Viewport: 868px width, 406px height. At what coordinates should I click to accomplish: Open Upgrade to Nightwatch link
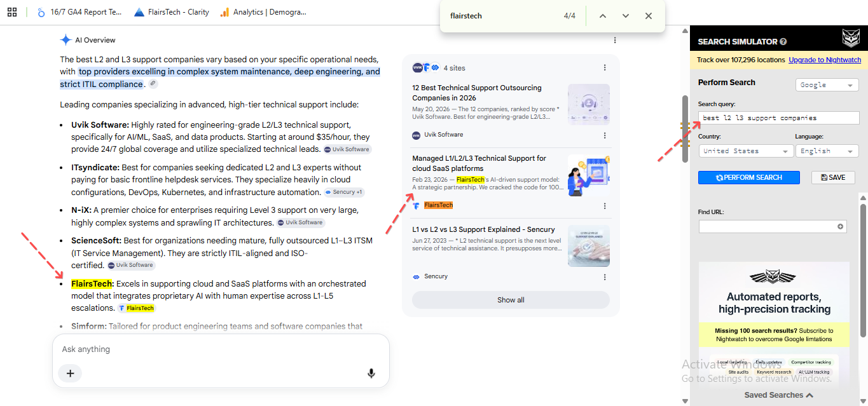point(825,60)
